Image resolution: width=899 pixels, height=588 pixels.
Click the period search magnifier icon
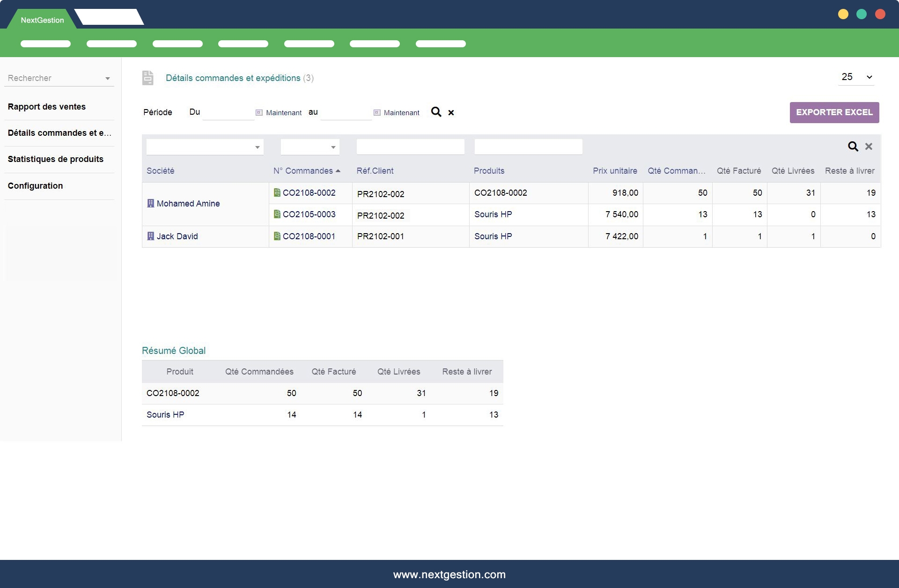[x=436, y=112]
